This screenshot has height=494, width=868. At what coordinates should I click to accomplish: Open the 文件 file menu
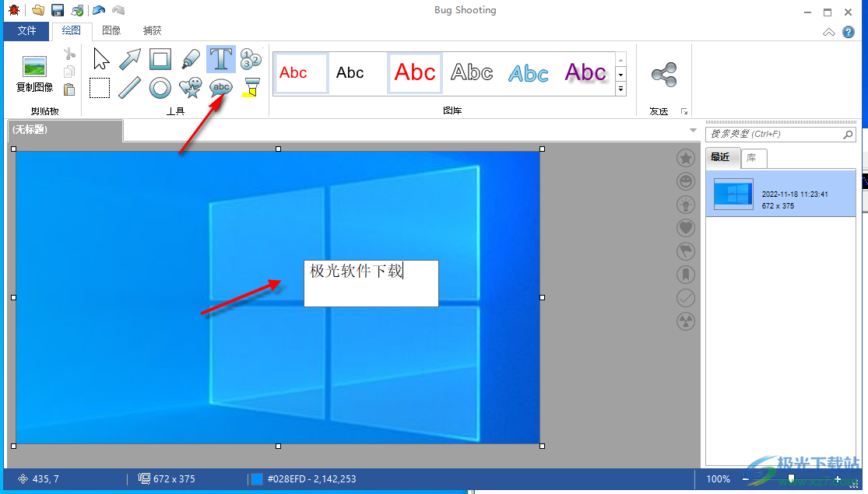tap(26, 31)
